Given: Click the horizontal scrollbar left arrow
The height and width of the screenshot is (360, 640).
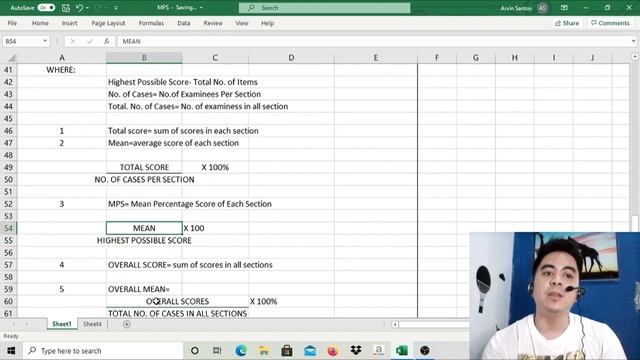Looking at the screenshot, I should [395, 324].
